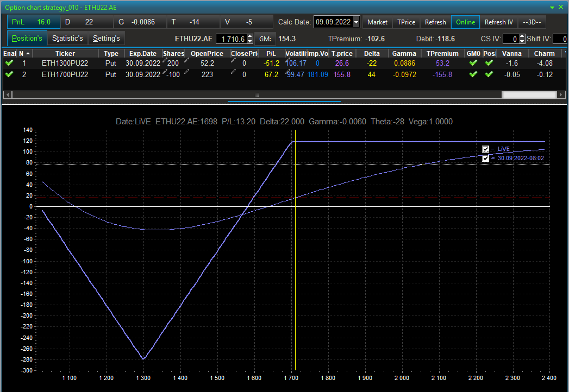Screen dimensions: 569x392
Task: Select the T -14 theta indicator
Action: point(193,22)
